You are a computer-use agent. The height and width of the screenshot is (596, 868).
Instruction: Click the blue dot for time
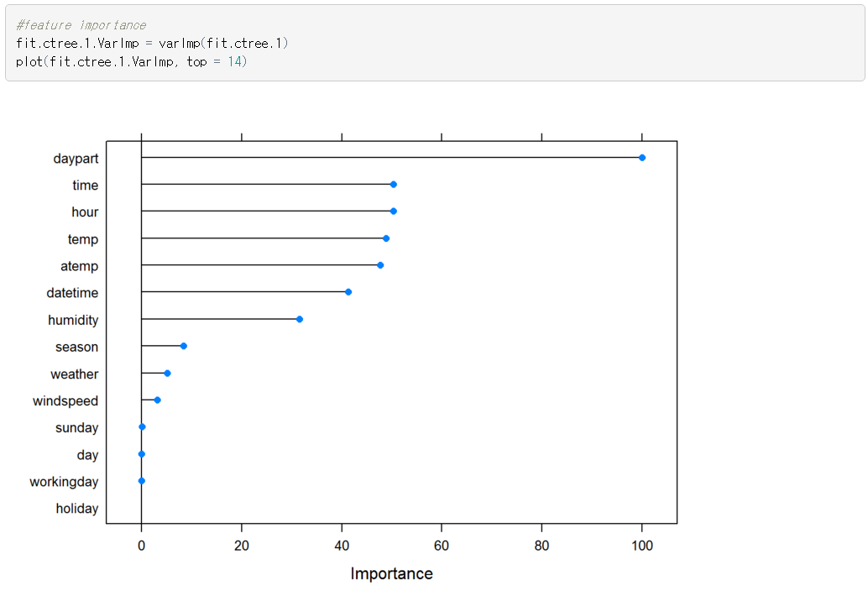(x=393, y=185)
